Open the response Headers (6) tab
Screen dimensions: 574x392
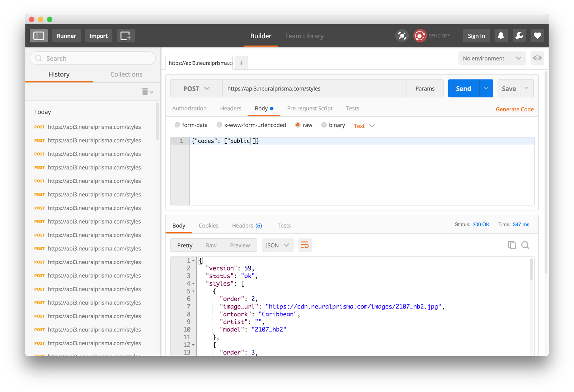247,225
